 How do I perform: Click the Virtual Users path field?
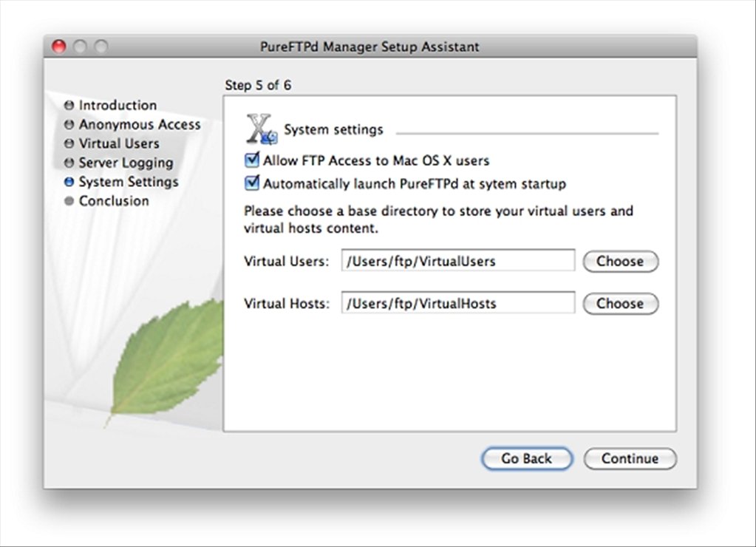tap(458, 261)
